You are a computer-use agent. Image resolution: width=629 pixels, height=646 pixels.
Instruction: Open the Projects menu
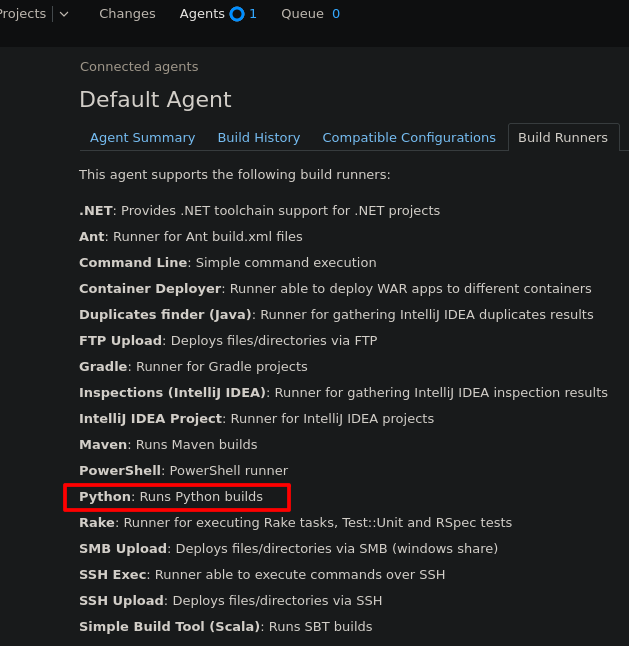point(22,14)
